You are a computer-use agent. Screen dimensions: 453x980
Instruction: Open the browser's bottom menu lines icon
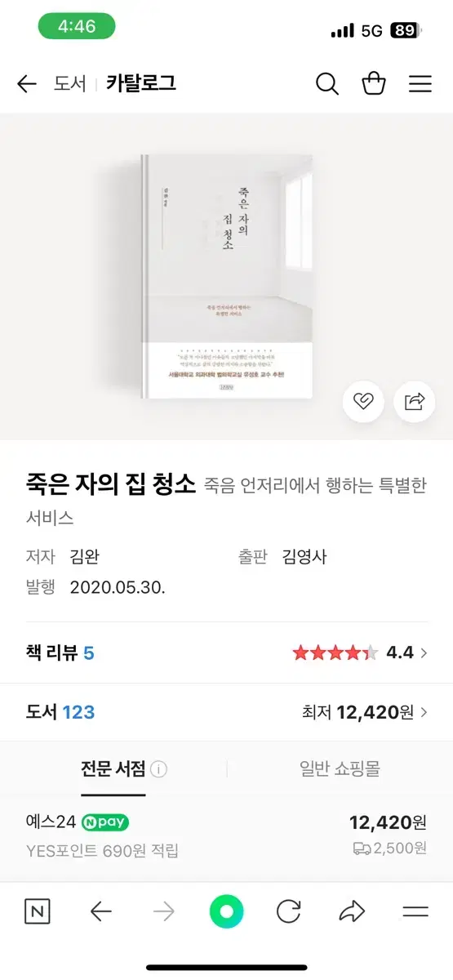(415, 911)
